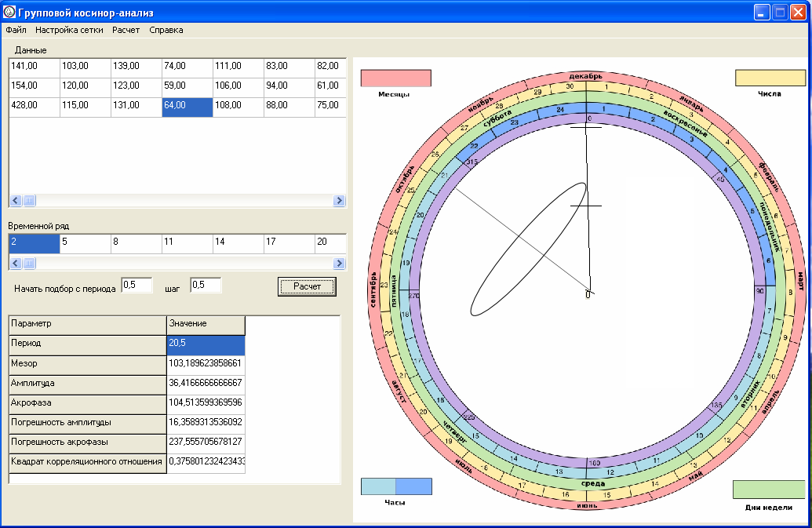Click the starting period input field
This screenshot has width=812, height=528.
[x=137, y=286]
